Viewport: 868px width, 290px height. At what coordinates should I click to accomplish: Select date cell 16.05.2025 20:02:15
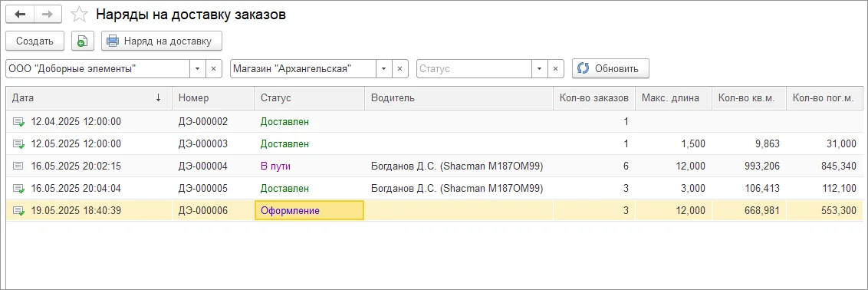point(76,166)
